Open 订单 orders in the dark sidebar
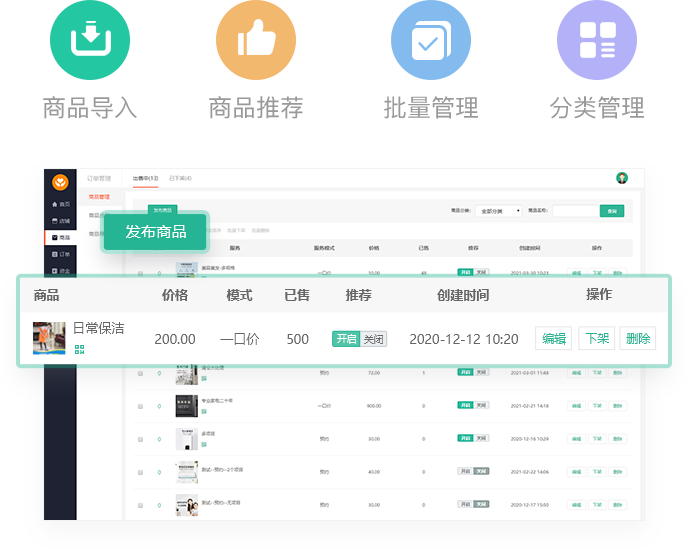 click(x=61, y=254)
